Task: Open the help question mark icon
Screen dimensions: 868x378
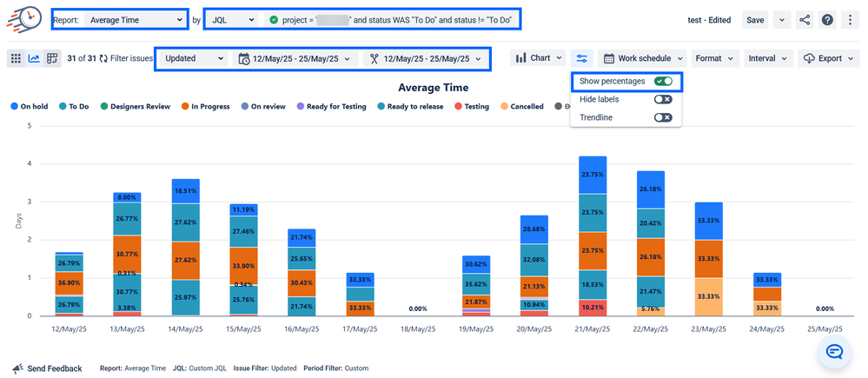Action: point(827,20)
